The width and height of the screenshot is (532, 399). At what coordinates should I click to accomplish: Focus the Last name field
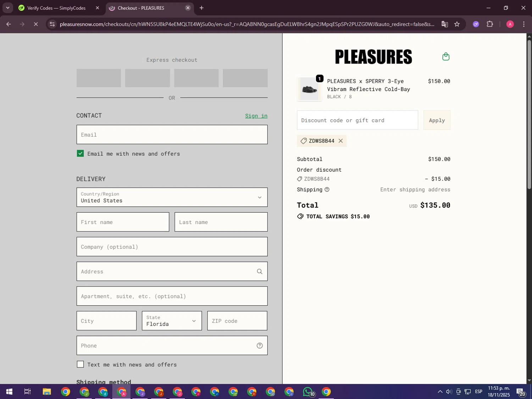click(x=221, y=222)
